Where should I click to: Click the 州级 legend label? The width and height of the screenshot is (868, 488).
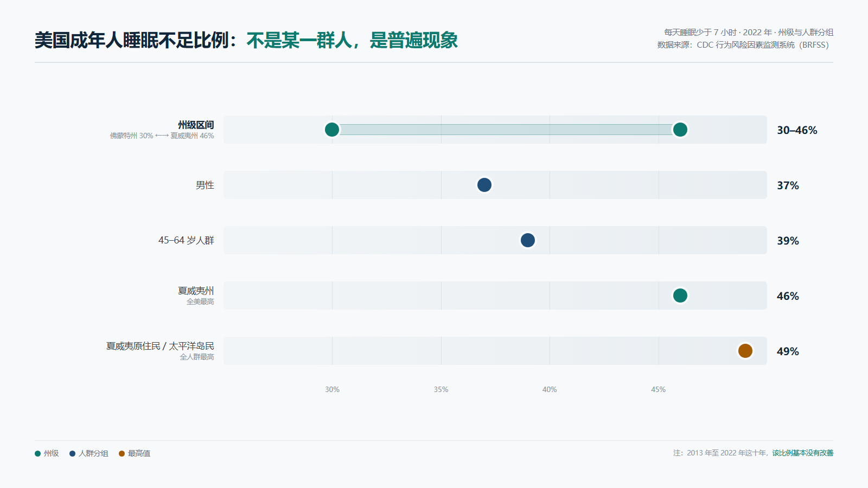[x=51, y=453]
